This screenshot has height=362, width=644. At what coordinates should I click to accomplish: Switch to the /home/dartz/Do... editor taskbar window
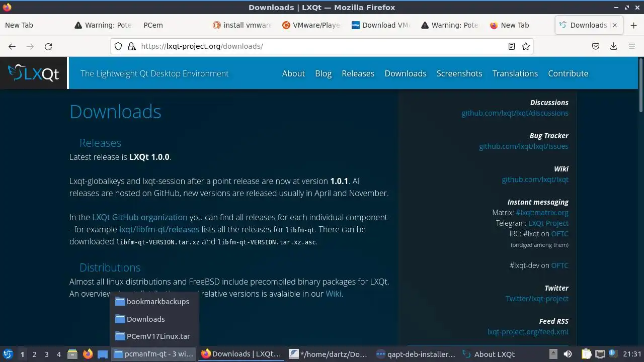(329, 354)
